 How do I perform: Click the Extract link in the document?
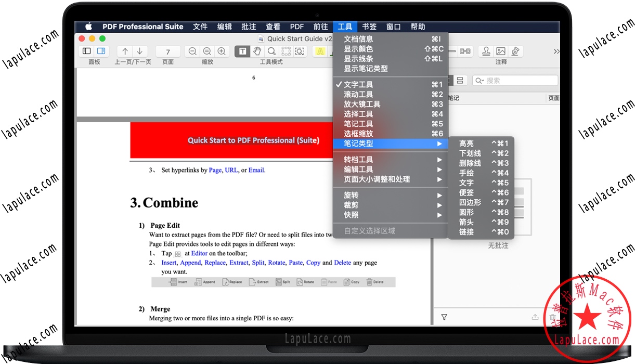tap(239, 263)
